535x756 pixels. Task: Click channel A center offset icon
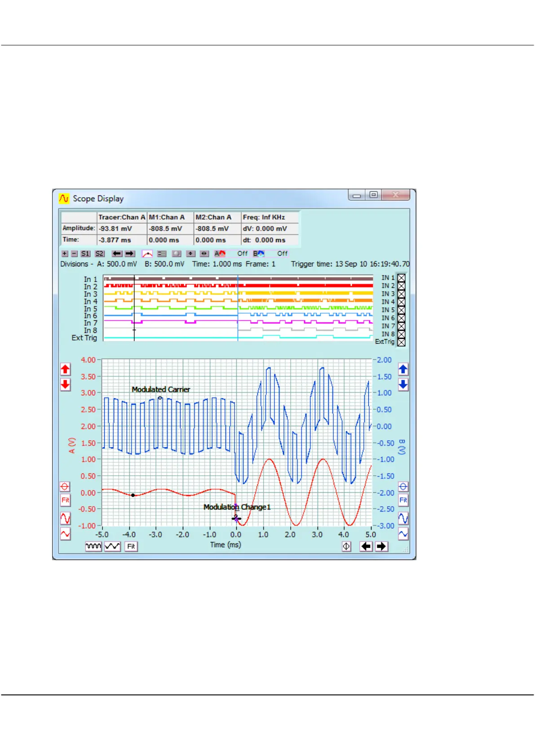click(x=65, y=487)
